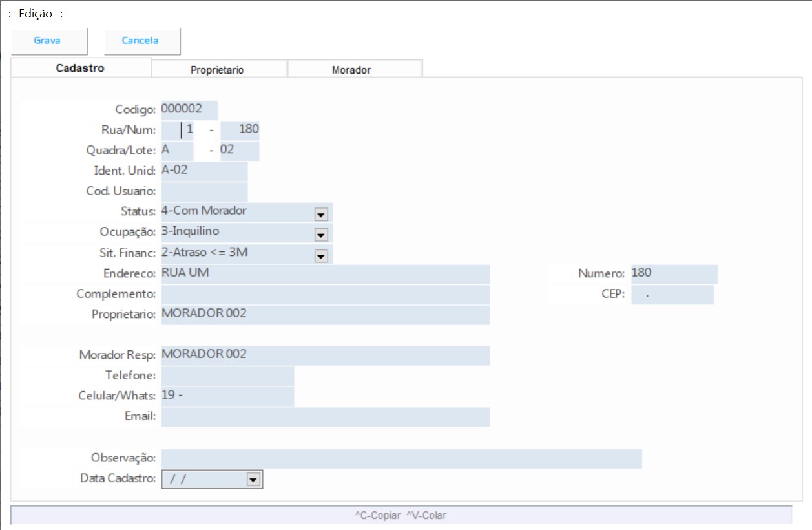812x530 pixels.
Task: Focus the Telefone input field
Action: point(227,376)
